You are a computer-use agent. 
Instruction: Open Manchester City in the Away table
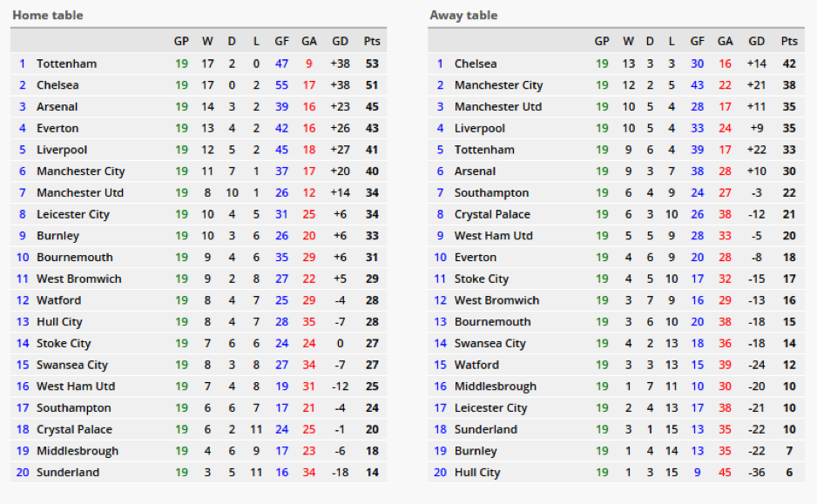[x=498, y=84]
